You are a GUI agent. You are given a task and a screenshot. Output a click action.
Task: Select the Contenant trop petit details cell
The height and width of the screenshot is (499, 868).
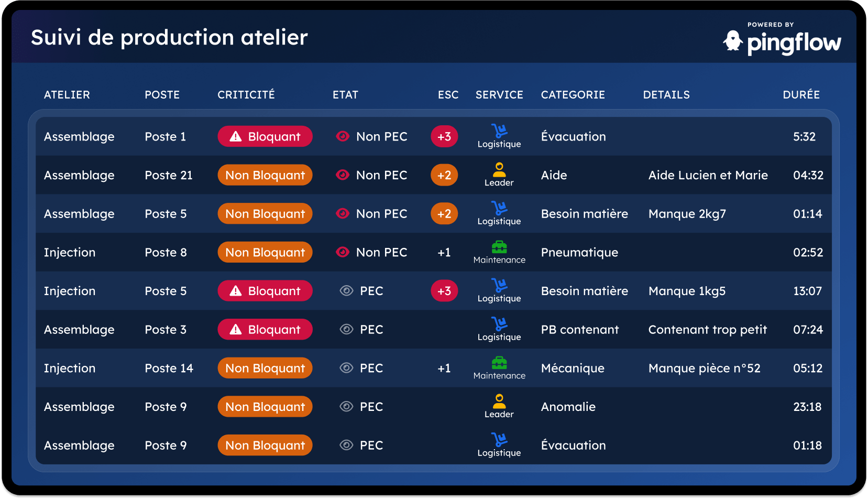708,330
